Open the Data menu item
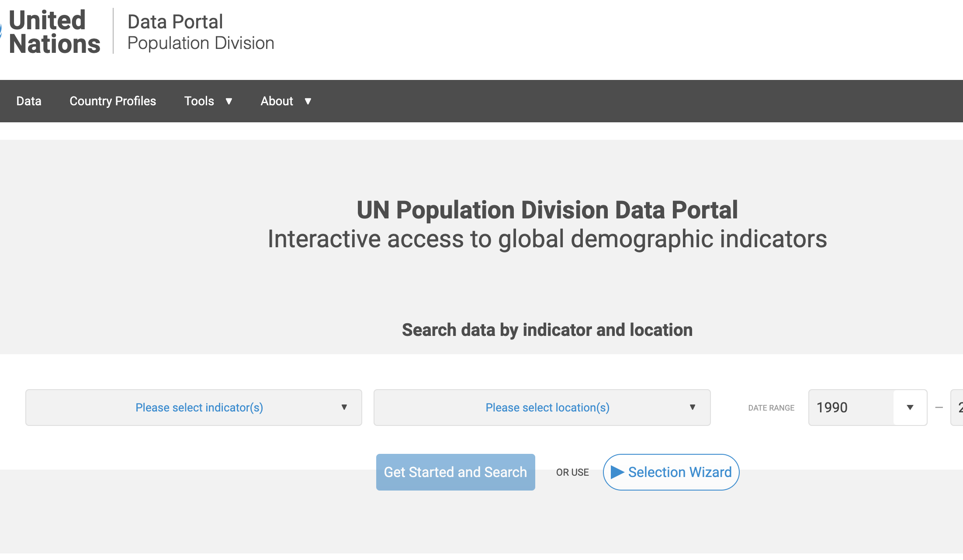This screenshot has height=560, width=963. (x=29, y=101)
